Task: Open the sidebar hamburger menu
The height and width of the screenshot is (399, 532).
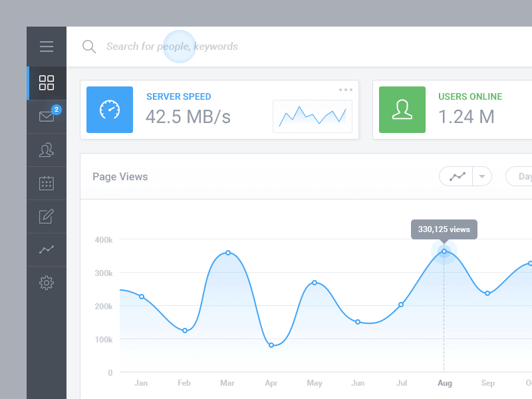Action: click(46, 47)
